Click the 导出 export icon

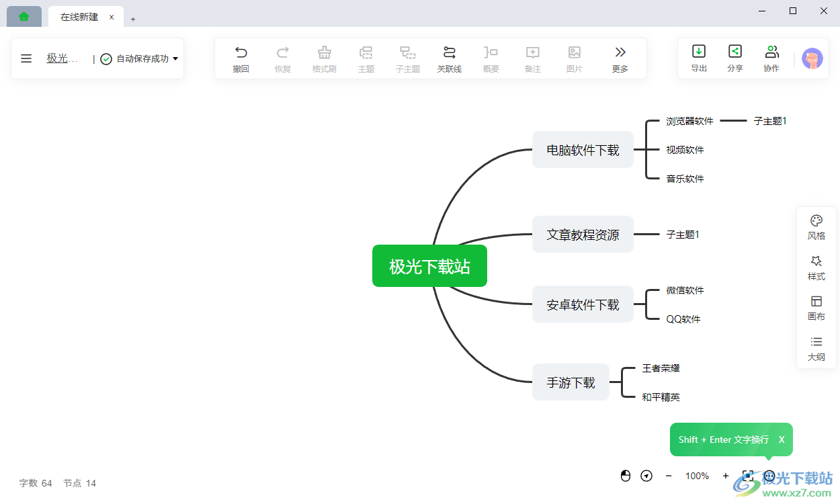coord(699,51)
